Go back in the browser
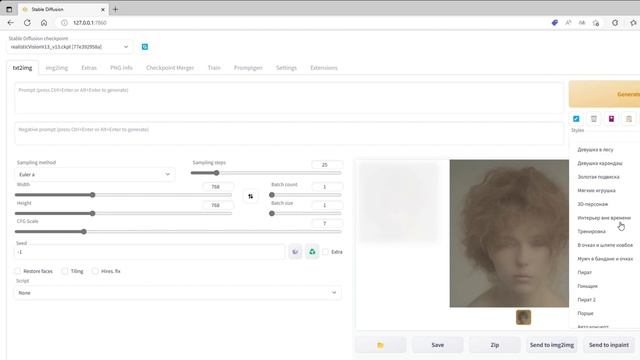The height and width of the screenshot is (360, 640). (11, 23)
